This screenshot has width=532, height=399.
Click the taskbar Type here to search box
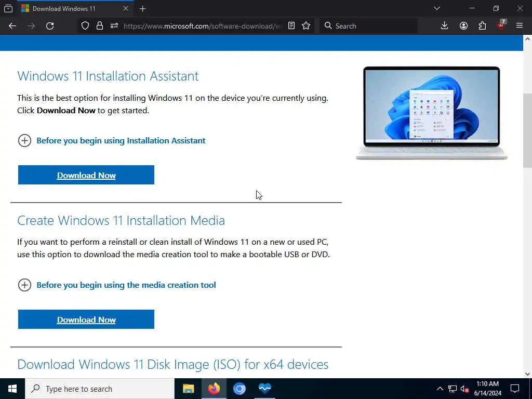[100, 389]
